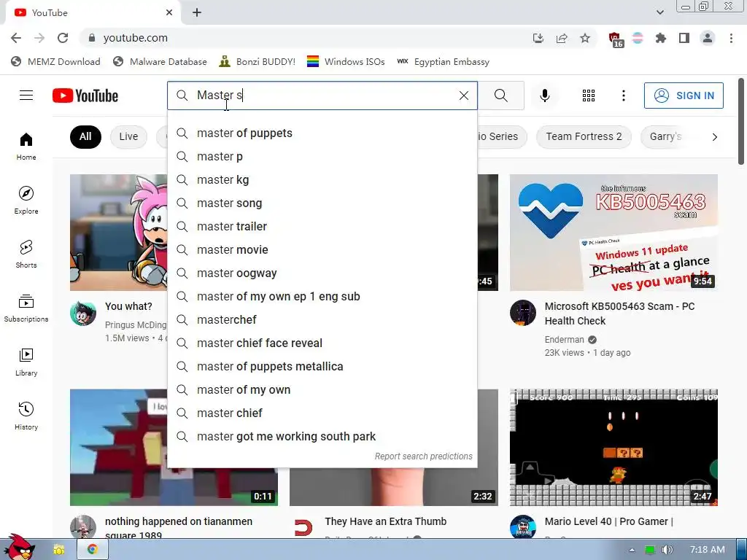The height and width of the screenshot is (560, 747).
Task: Share this page icon in address bar
Action: click(x=562, y=38)
